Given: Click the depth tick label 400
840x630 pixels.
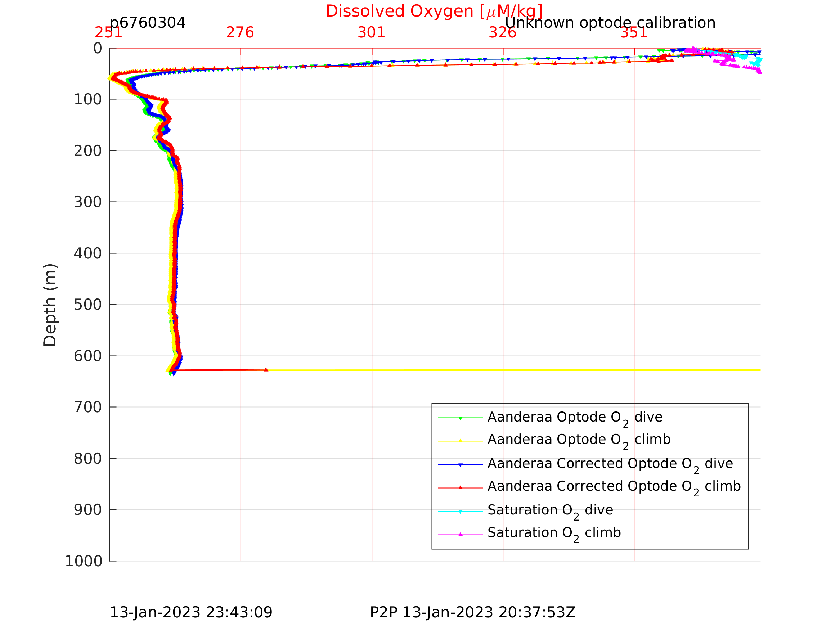Looking at the screenshot, I should 88,254.
